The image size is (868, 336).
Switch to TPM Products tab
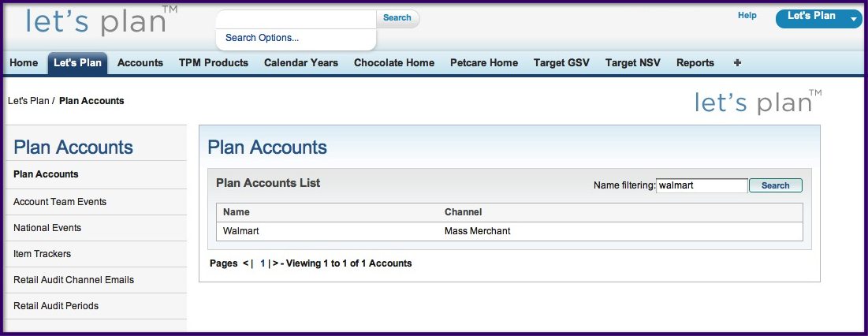tap(213, 63)
